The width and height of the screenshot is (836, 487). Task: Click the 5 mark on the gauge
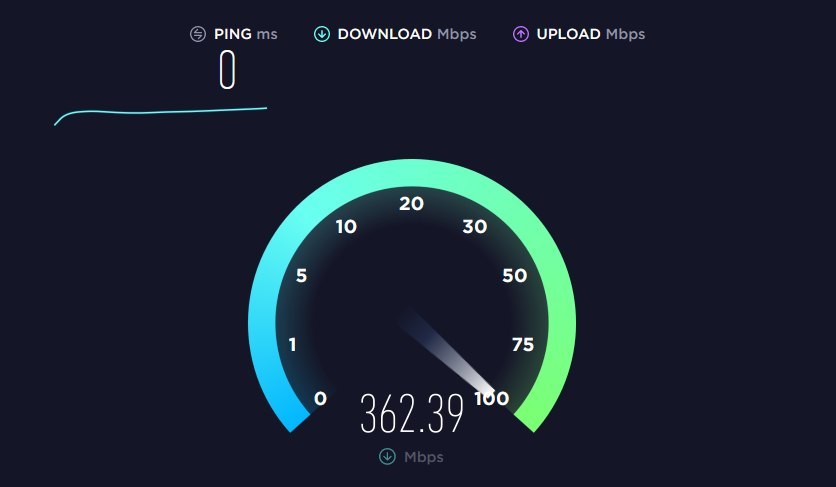(x=302, y=275)
